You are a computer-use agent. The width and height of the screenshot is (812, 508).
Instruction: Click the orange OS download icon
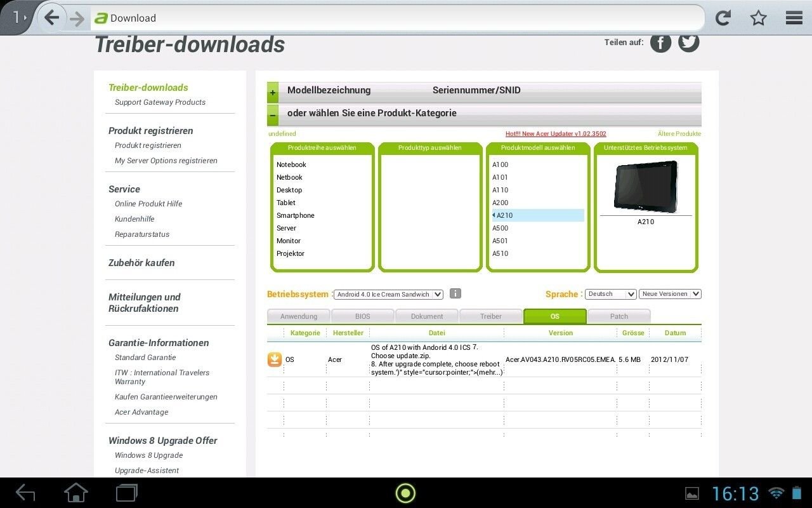pyautogui.click(x=274, y=360)
